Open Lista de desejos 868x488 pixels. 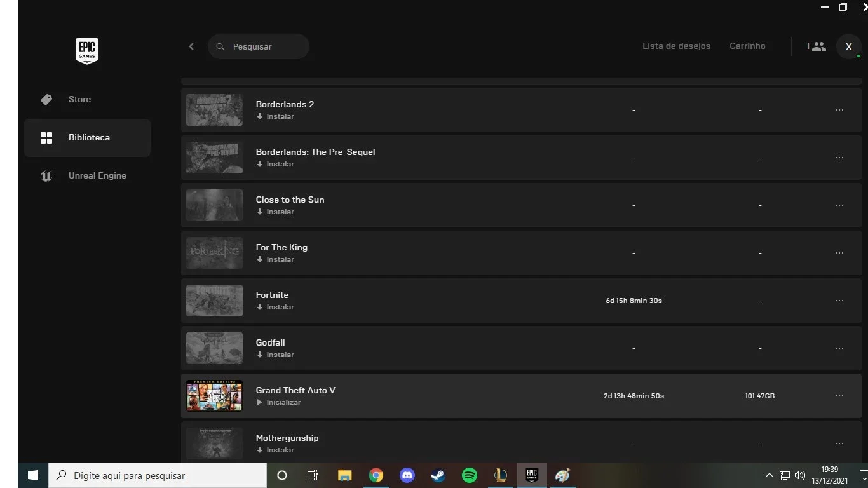point(676,46)
